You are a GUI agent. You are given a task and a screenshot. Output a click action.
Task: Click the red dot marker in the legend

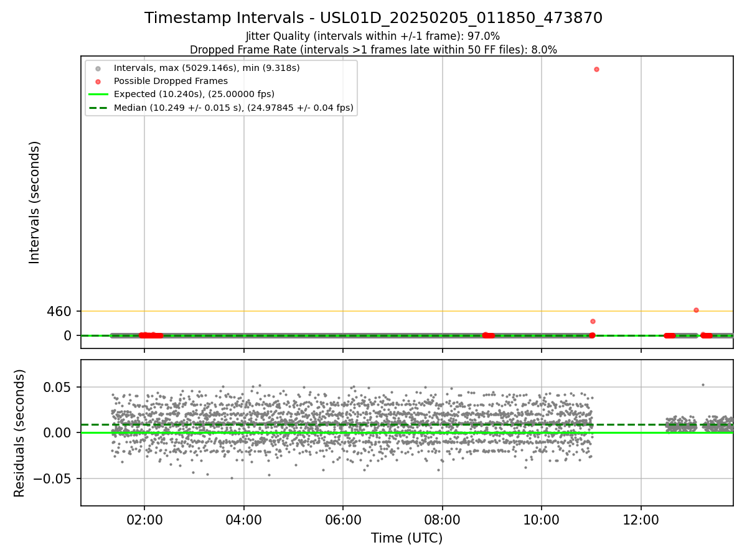[98, 81]
